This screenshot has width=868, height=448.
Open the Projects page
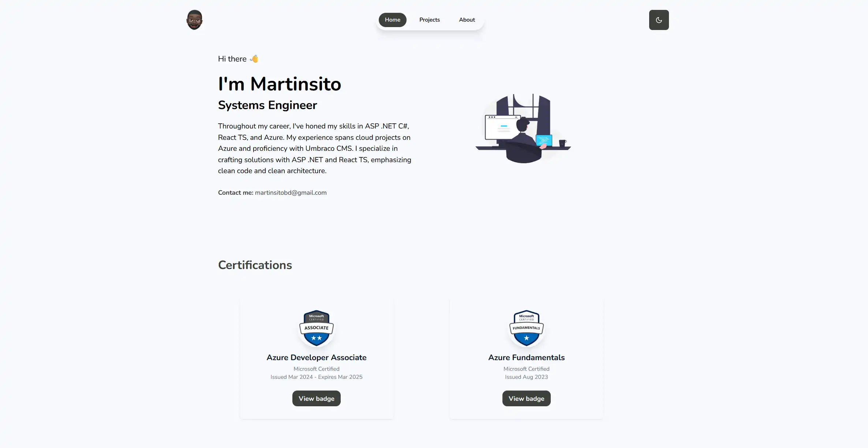(x=429, y=20)
